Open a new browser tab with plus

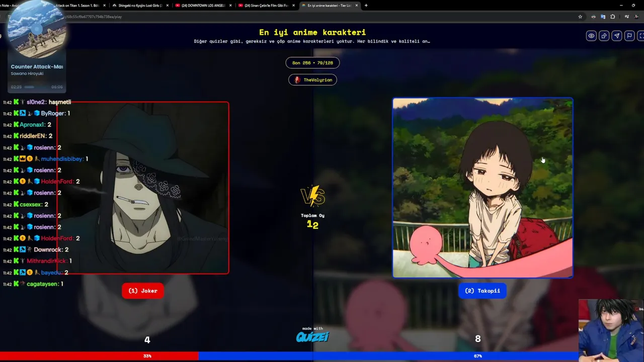pyautogui.click(x=366, y=6)
